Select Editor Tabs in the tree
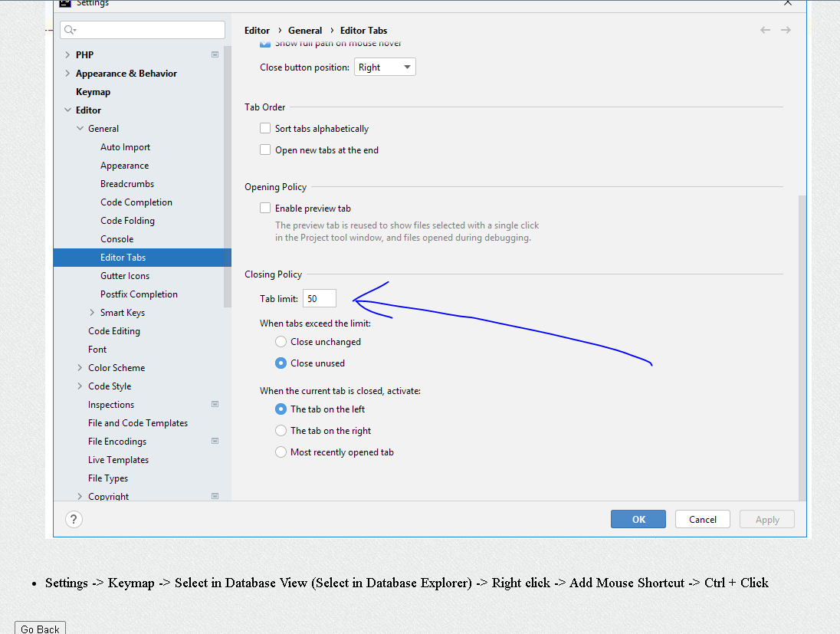The width and height of the screenshot is (840, 634). 142,258
